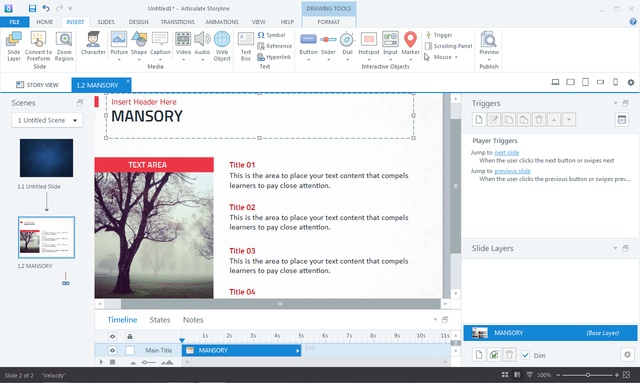Open the 1 Untitled Scene dropdown
Viewport: 640px width, 383px height.
[47, 120]
